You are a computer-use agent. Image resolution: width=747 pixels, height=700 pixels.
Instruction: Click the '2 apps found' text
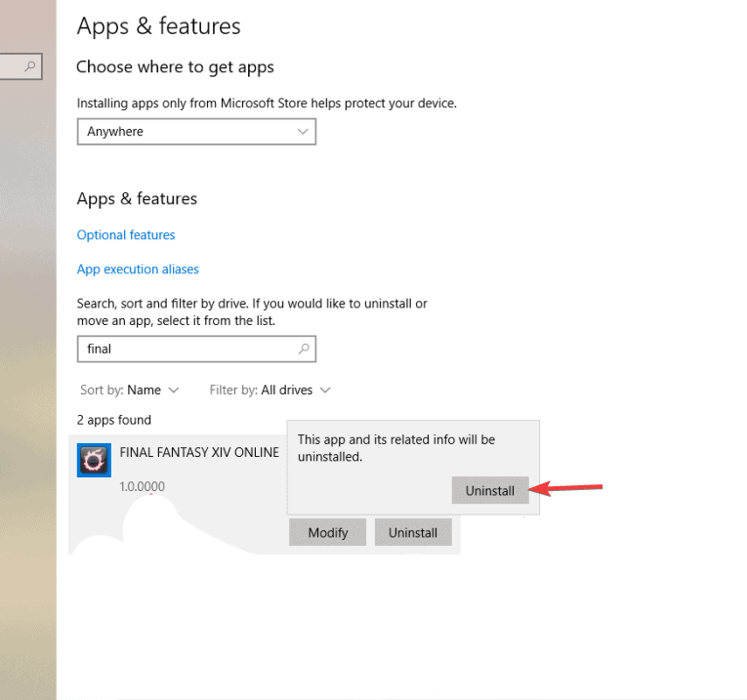pos(114,420)
